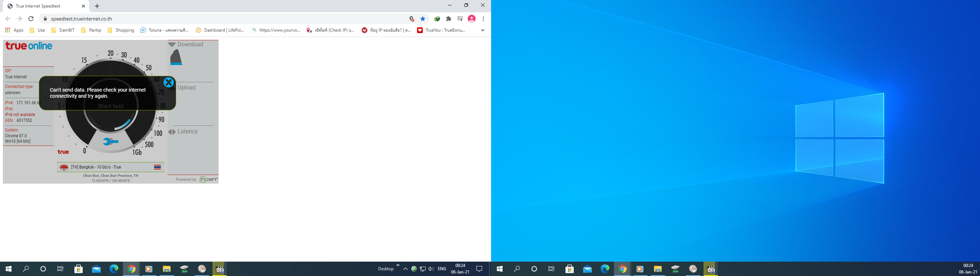Open the Pantip bookmark folder
The height and width of the screenshot is (276, 980).
pyautogui.click(x=91, y=30)
